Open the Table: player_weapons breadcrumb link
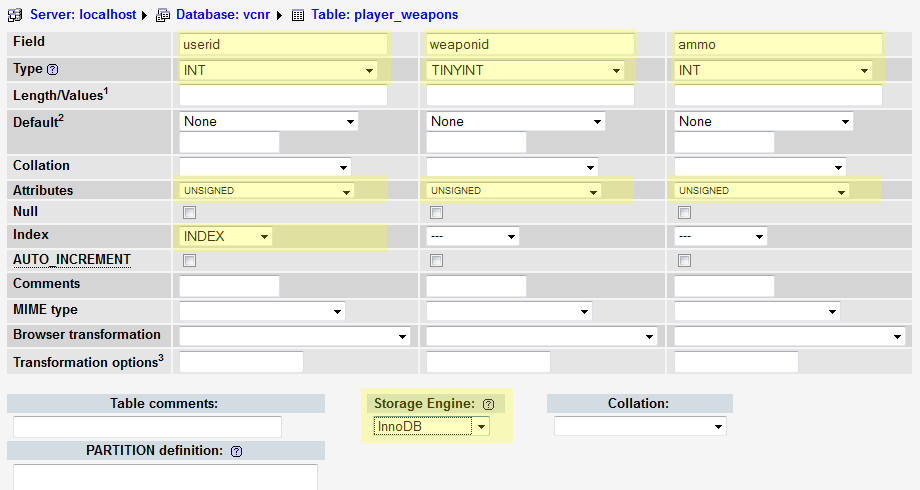The height and width of the screenshot is (490, 920). (x=385, y=15)
